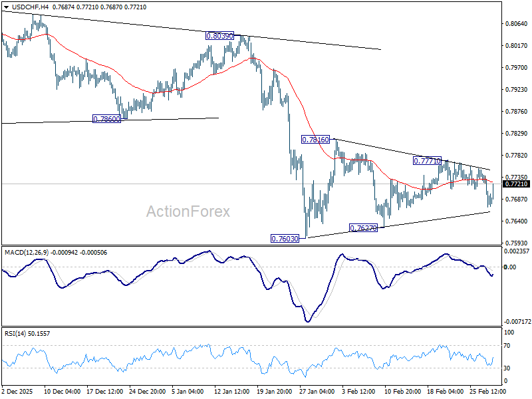
Task: Select the 25 Feb 12:00 time label
Action: point(488,391)
